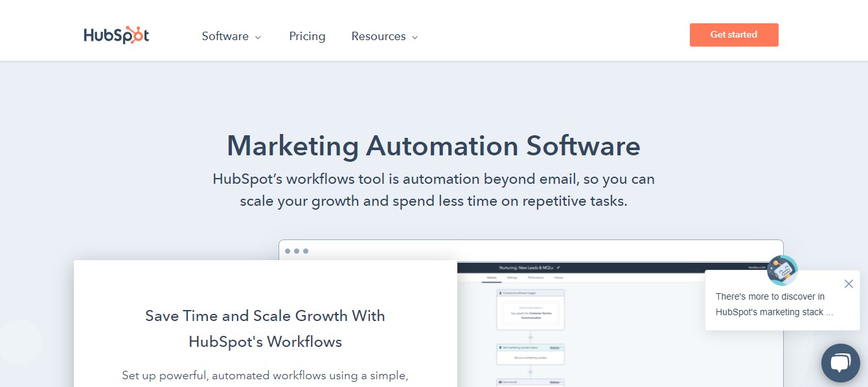Screen dimensions: 868x387
Task: Click the plus icon above the Send email step
Action: [x=530, y=371]
